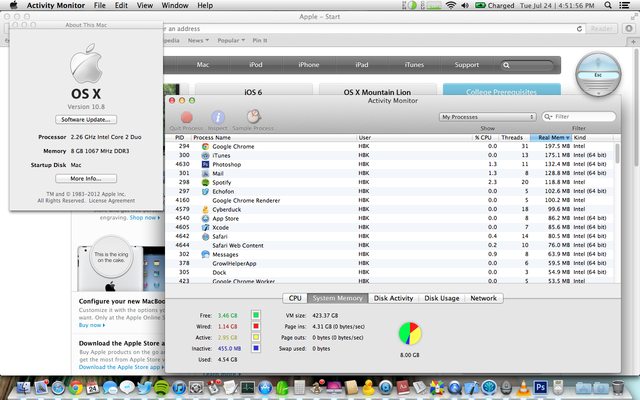Click the green Free memory color swatch

pyautogui.click(x=256, y=315)
